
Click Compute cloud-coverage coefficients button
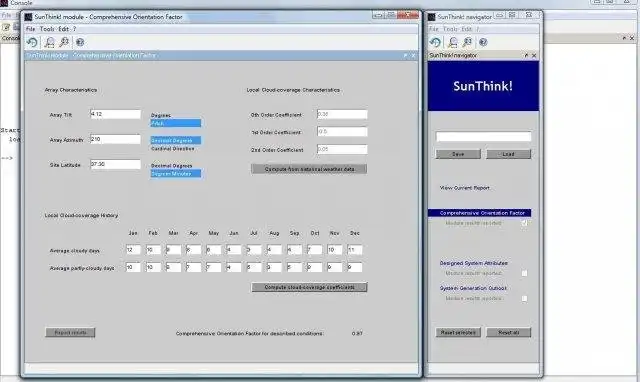click(x=309, y=287)
